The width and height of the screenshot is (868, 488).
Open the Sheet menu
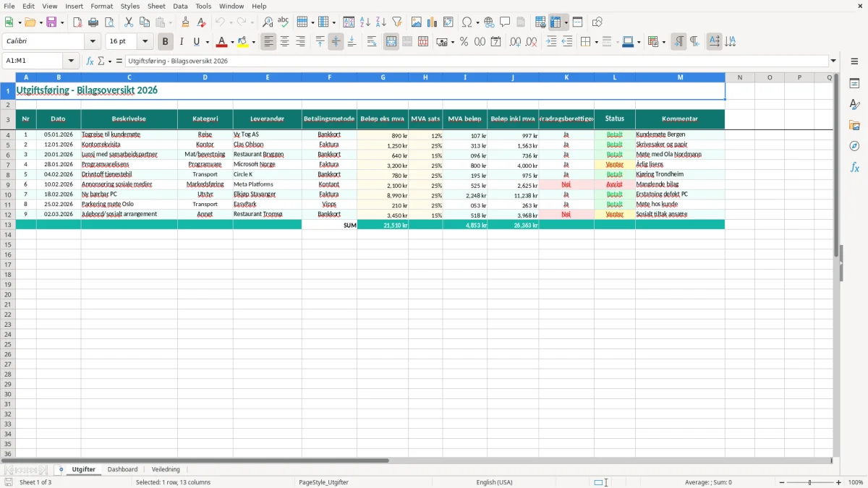click(x=156, y=6)
